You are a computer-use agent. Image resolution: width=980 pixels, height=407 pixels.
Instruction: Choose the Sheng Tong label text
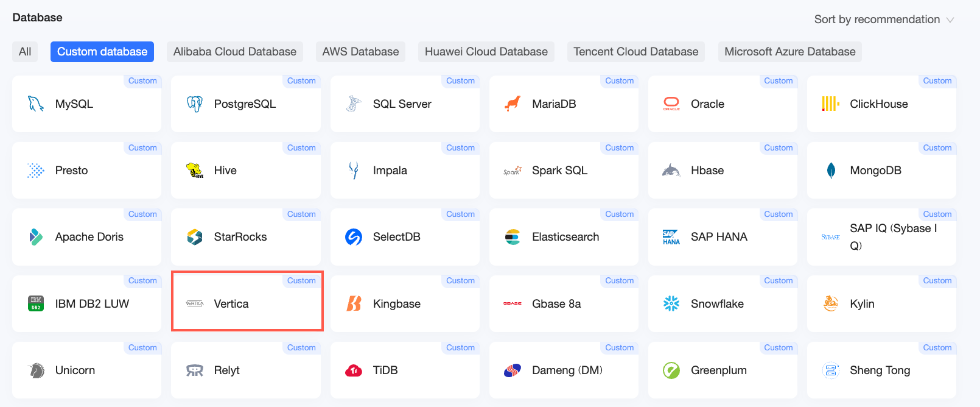[x=880, y=370]
